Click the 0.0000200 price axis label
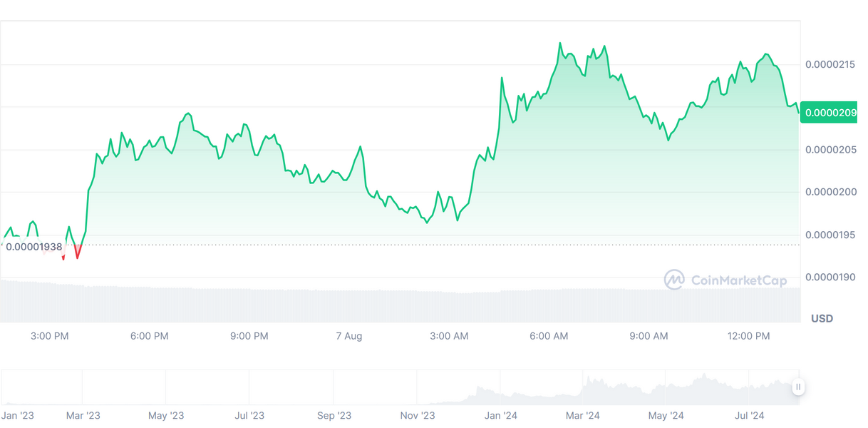Screen dimensions: 868x428 pyautogui.click(x=830, y=192)
